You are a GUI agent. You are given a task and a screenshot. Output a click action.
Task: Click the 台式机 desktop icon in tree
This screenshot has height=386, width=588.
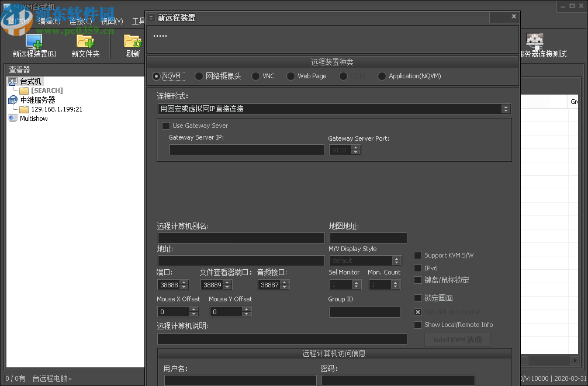(14, 81)
